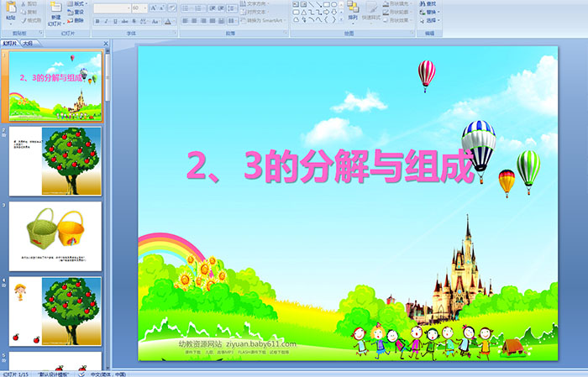Image resolution: width=588 pixels, height=377 pixels.
Task: Select slide 4 thumbnail with girl and tree
Action: point(55,311)
